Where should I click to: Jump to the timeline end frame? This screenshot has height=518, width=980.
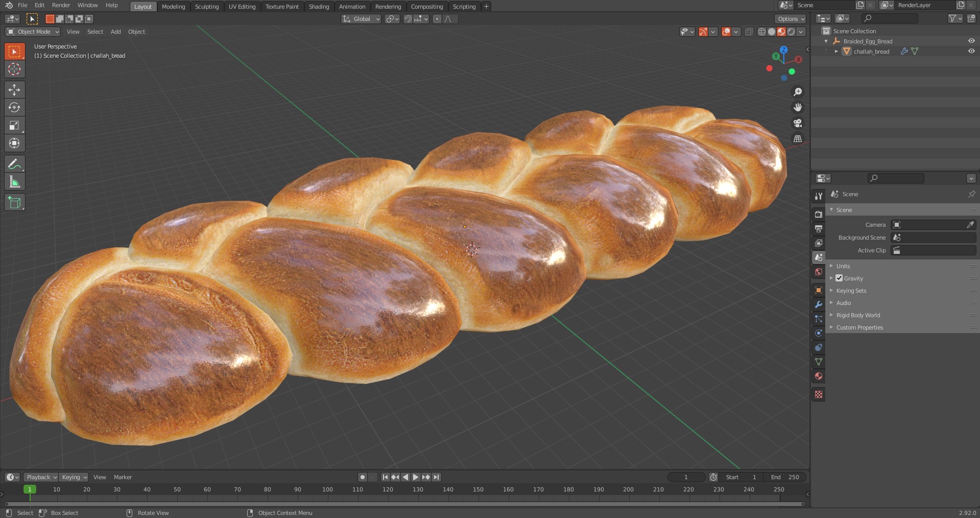tap(436, 477)
